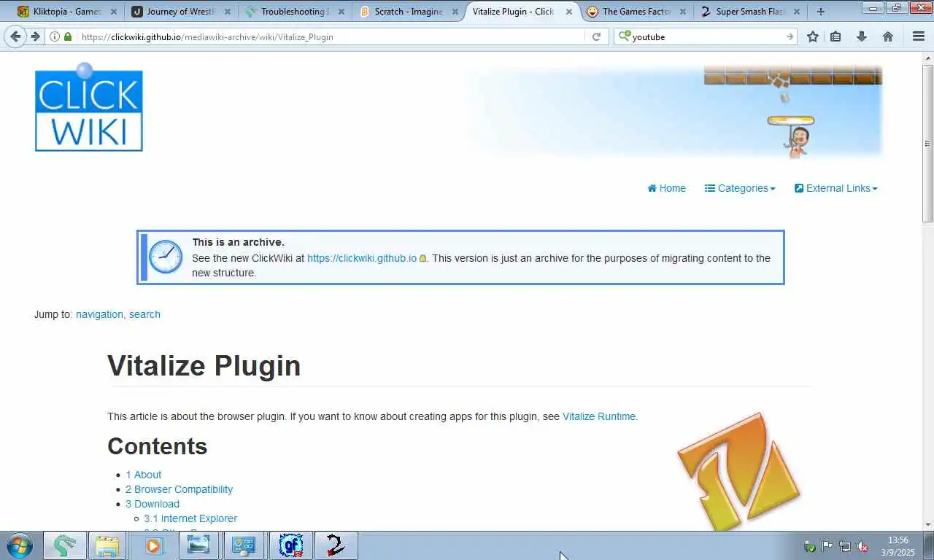This screenshot has height=560, width=934.
Task: Open the Vitalize Runtime article link
Action: click(x=599, y=416)
